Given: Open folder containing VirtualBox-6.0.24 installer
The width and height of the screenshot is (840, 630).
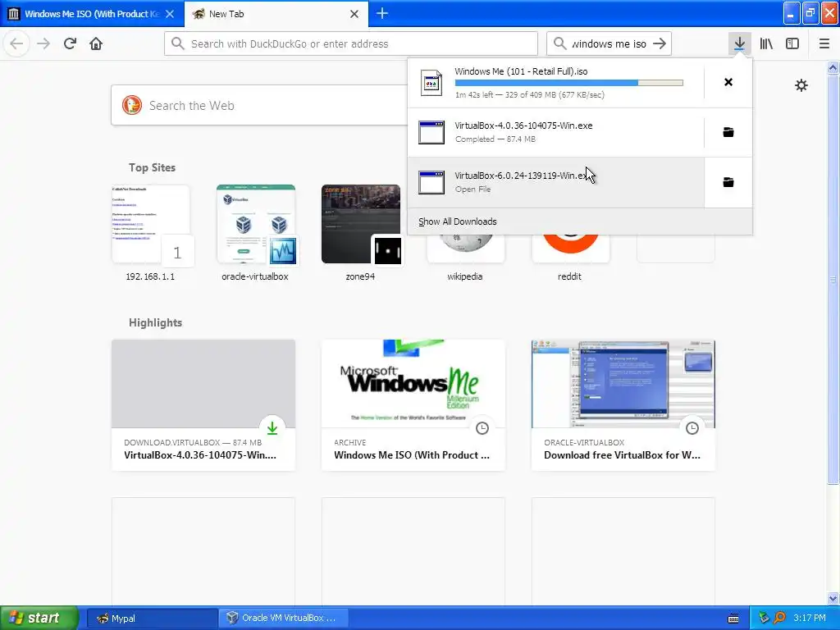Looking at the screenshot, I should click(728, 182).
